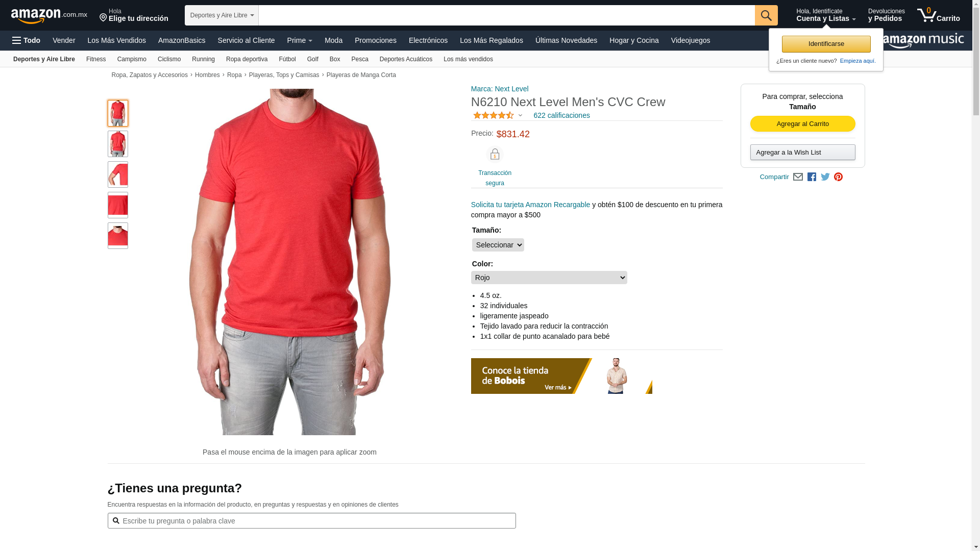
Task: Share product via email icon
Action: pyautogui.click(x=798, y=177)
